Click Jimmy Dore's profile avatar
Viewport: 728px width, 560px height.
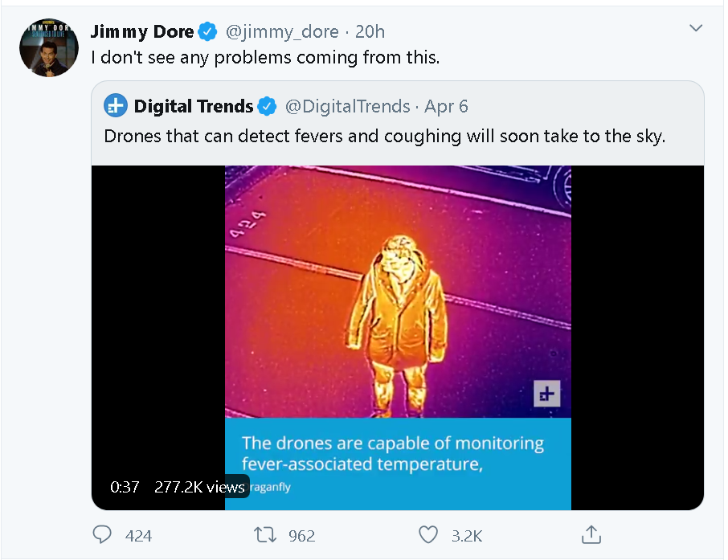coord(49,47)
